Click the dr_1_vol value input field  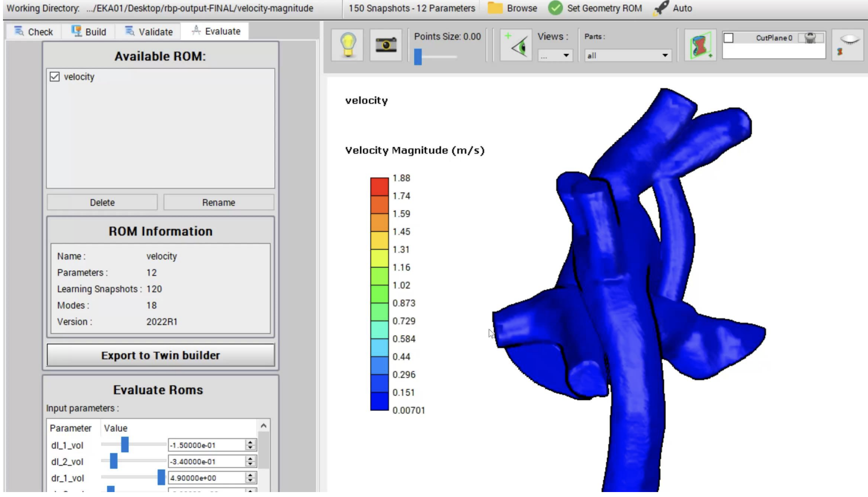coord(206,478)
